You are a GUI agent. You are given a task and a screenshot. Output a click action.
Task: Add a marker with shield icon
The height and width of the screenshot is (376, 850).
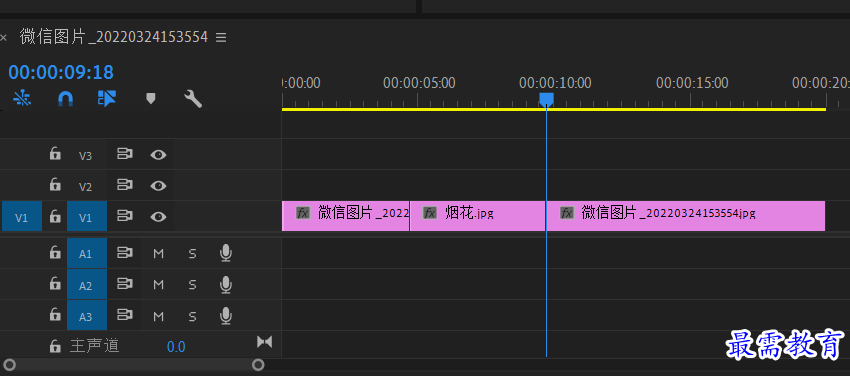point(151,98)
